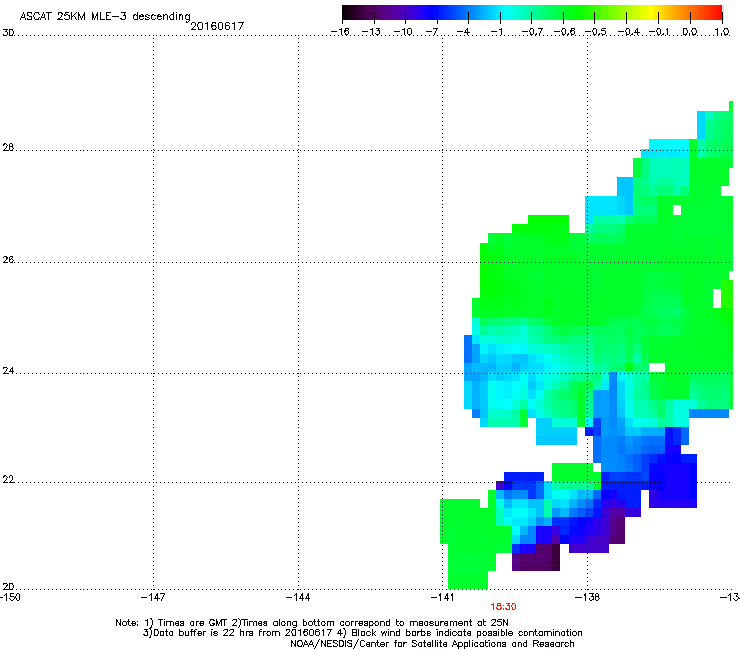Click the "NOAA/NESDIS/Center for Satellite Applications and Research" credit
The height and width of the screenshot is (650, 740).
[432, 644]
